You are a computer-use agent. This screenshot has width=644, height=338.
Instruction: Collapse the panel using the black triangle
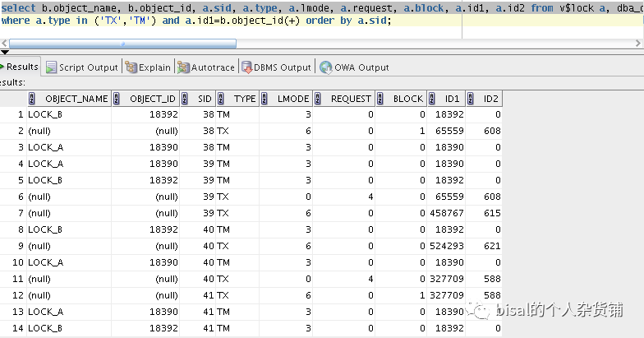pos(5,52)
